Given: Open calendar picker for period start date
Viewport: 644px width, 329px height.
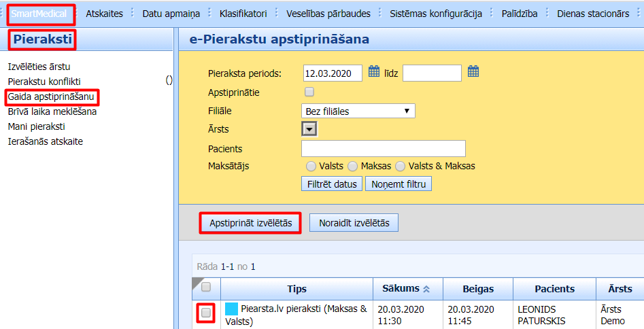Looking at the screenshot, I should pos(374,71).
